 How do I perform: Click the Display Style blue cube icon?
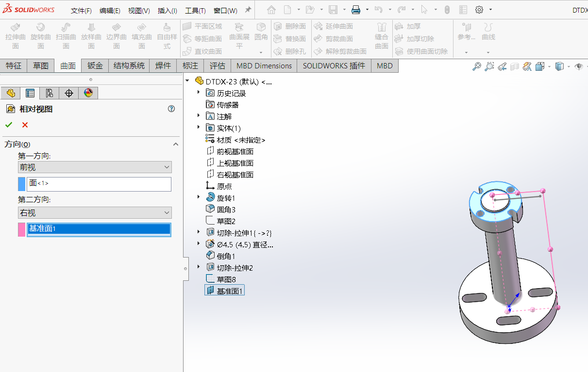pyautogui.click(x=560, y=66)
